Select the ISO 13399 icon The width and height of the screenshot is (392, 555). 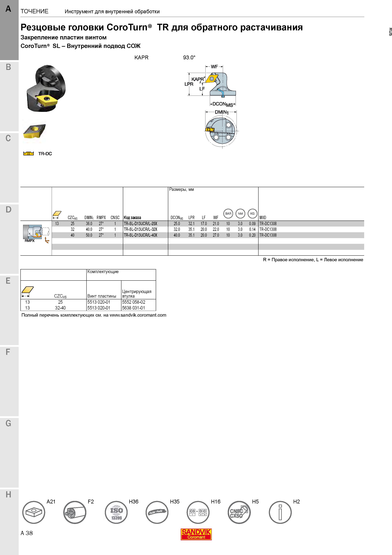tap(116, 512)
